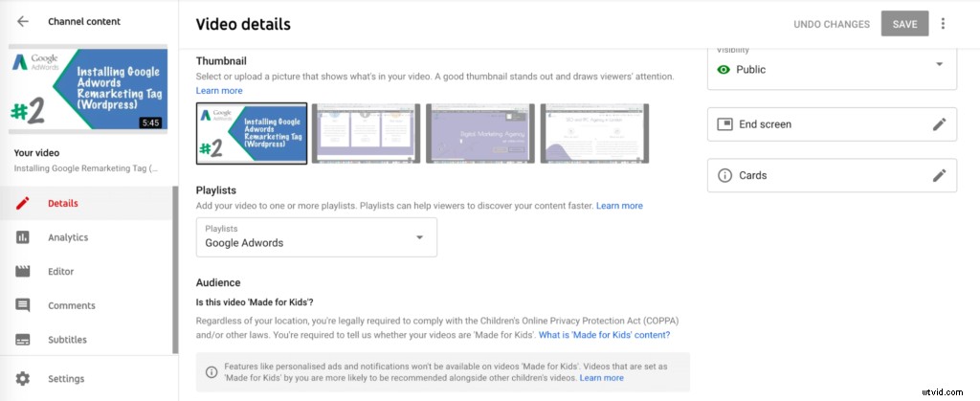This screenshot has width=980, height=401.
Task: Go back to Channel content with arrow
Action: click(x=23, y=21)
